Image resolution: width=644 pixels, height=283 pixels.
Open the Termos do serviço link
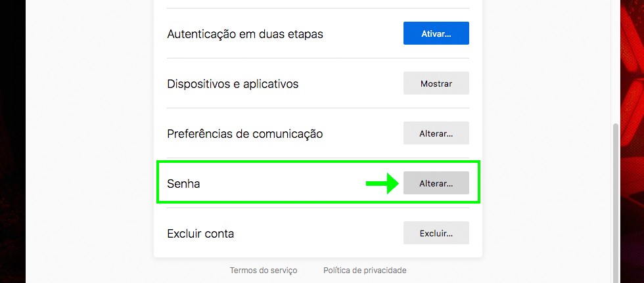[263, 270]
